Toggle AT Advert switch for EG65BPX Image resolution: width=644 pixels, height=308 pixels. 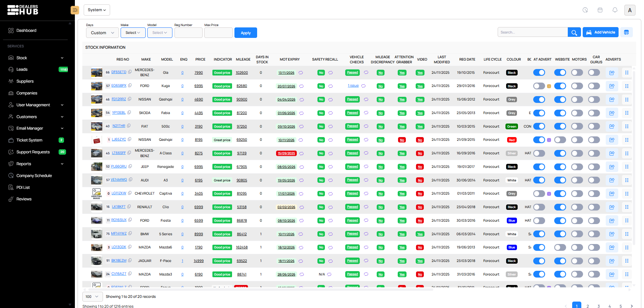click(539, 86)
